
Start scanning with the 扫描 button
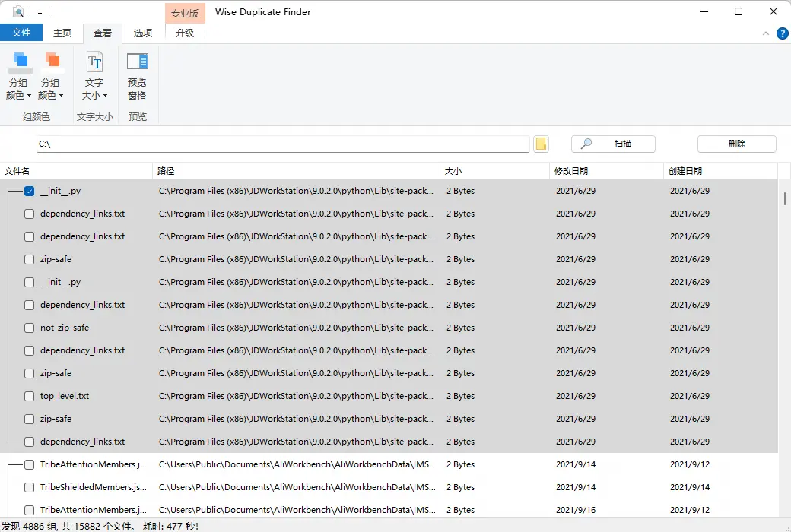[x=613, y=144]
